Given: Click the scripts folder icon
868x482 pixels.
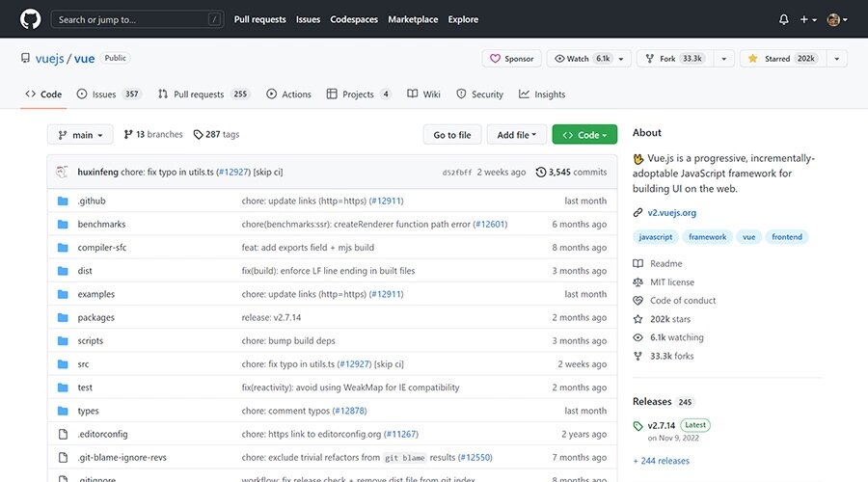Looking at the screenshot, I should point(63,341).
